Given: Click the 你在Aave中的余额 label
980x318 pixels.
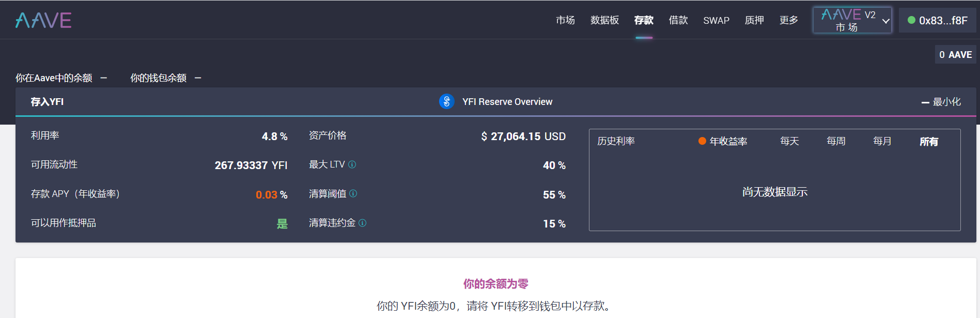Looking at the screenshot, I should [54, 78].
